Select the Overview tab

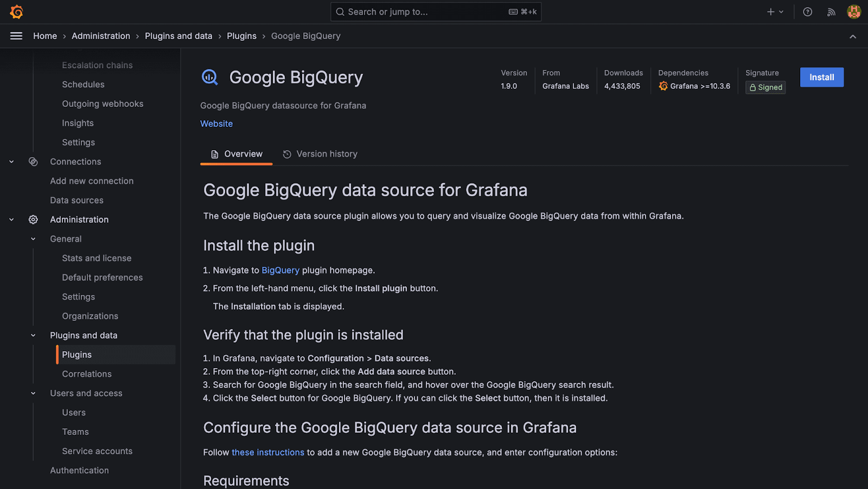pos(237,153)
